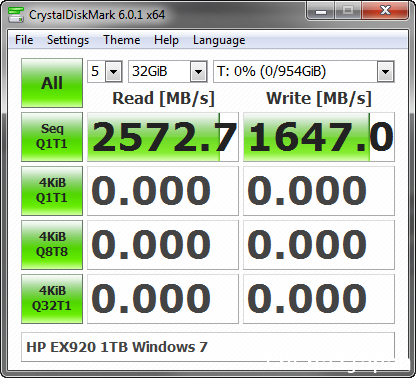Minimize the CrystalDiskMark window
The height and width of the screenshot is (378, 416).
pos(321,12)
